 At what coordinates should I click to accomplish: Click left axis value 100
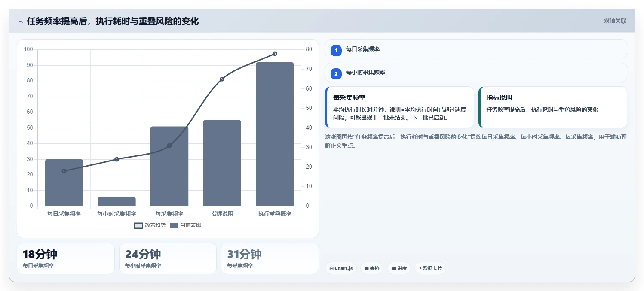[28, 49]
